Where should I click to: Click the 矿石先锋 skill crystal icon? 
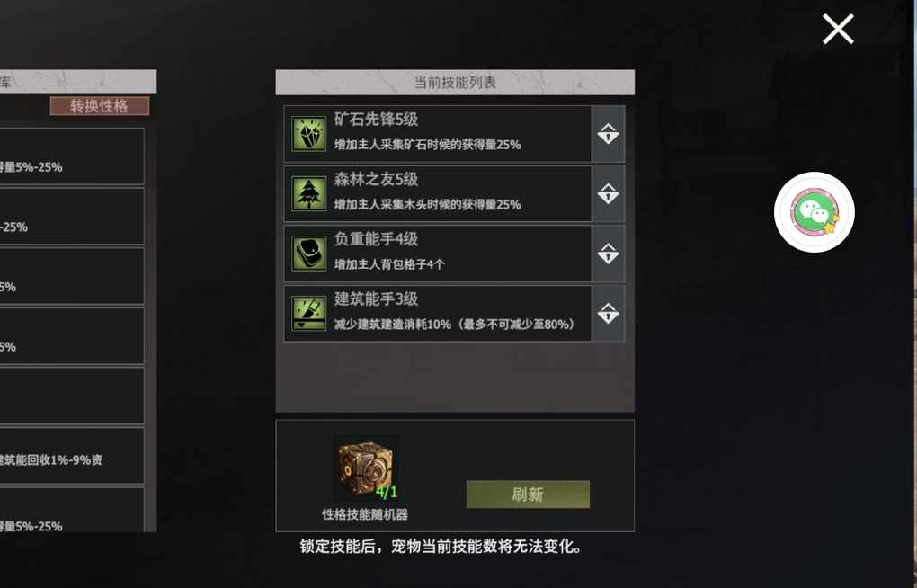click(x=308, y=134)
